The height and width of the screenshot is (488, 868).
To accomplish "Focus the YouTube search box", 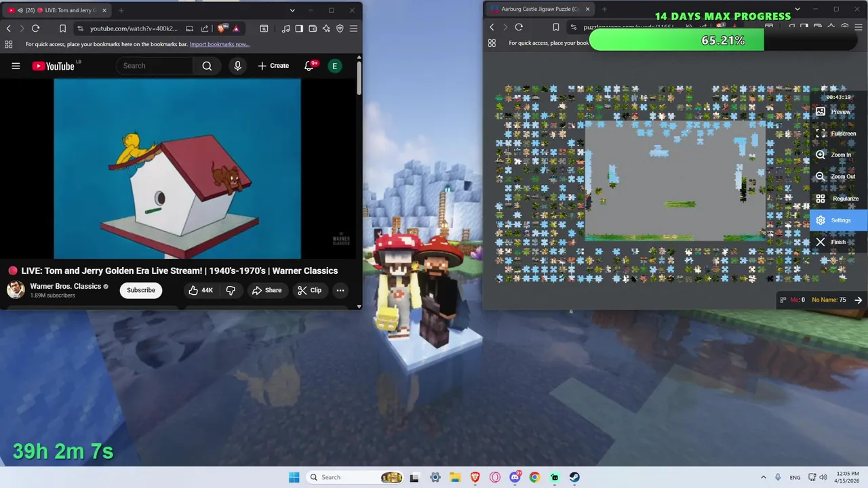I will [155, 66].
